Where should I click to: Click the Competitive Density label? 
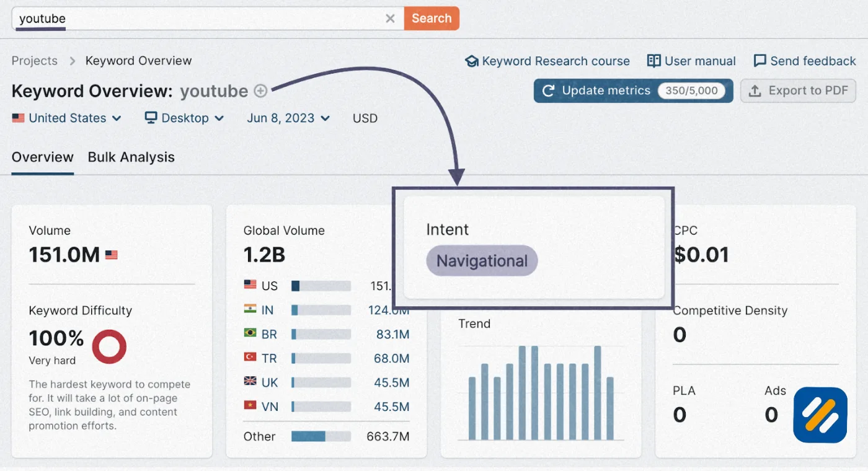730,310
